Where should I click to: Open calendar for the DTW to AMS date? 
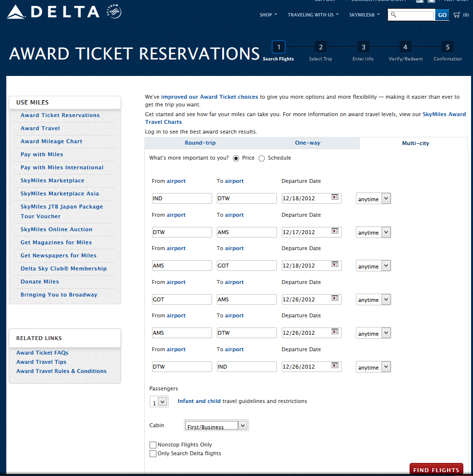pos(335,231)
